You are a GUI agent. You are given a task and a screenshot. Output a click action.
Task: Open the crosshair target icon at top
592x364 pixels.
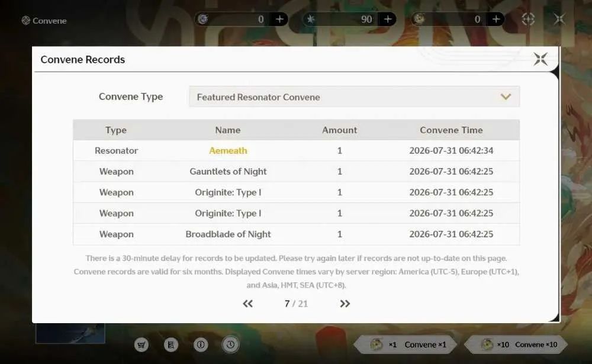528,20
